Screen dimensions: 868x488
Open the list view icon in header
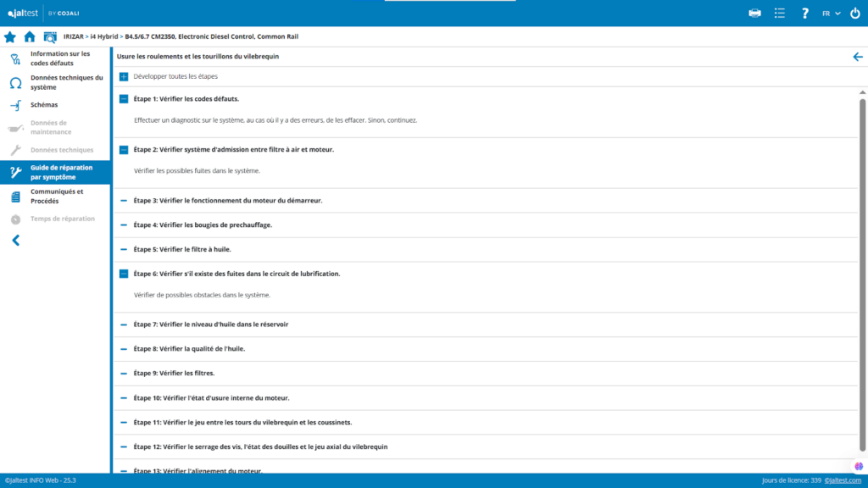(780, 13)
